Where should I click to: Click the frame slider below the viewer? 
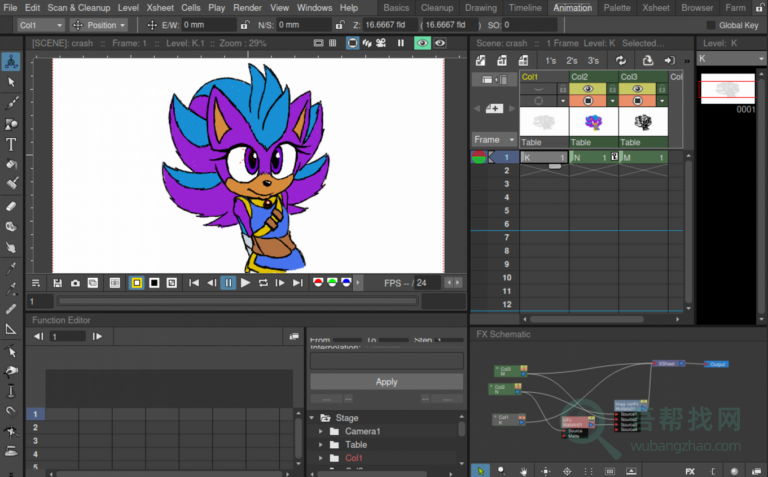[237, 300]
